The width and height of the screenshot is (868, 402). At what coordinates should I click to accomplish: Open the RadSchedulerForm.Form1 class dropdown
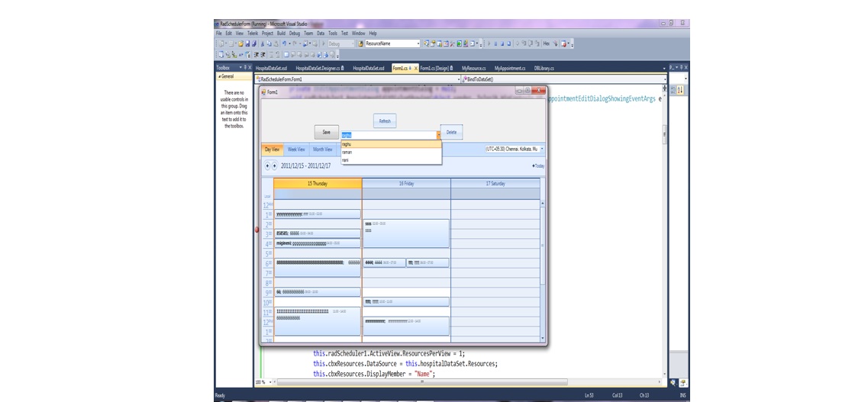click(x=458, y=79)
